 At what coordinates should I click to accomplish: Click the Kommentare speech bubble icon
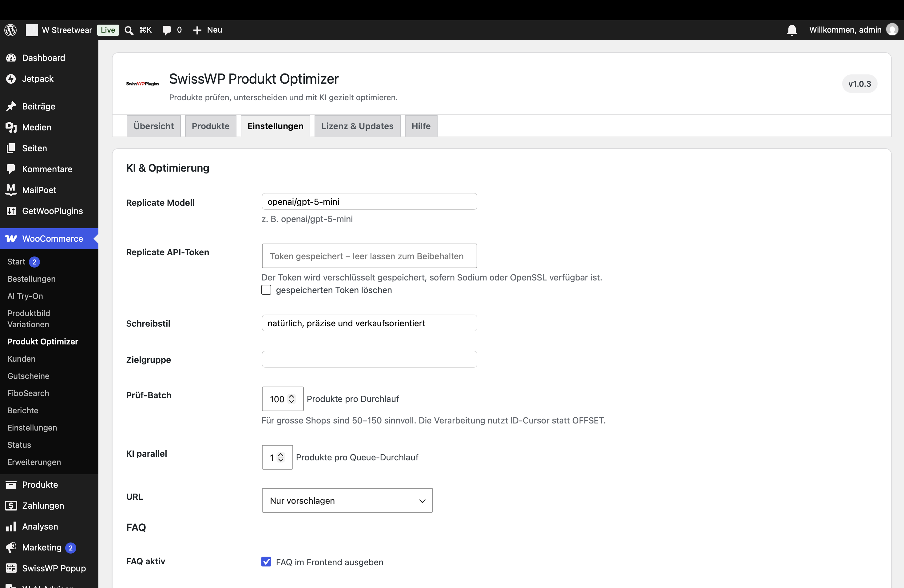[11, 169]
